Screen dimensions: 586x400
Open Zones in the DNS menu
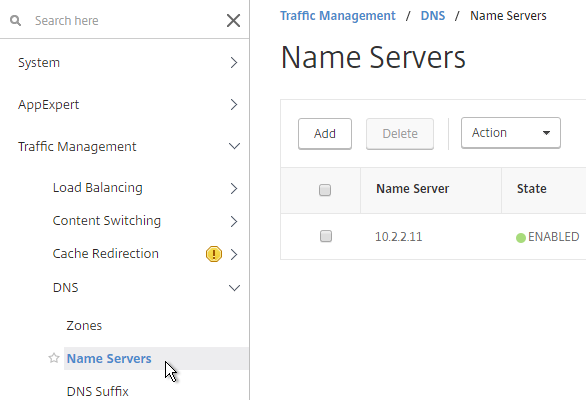pyautogui.click(x=84, y=326)
